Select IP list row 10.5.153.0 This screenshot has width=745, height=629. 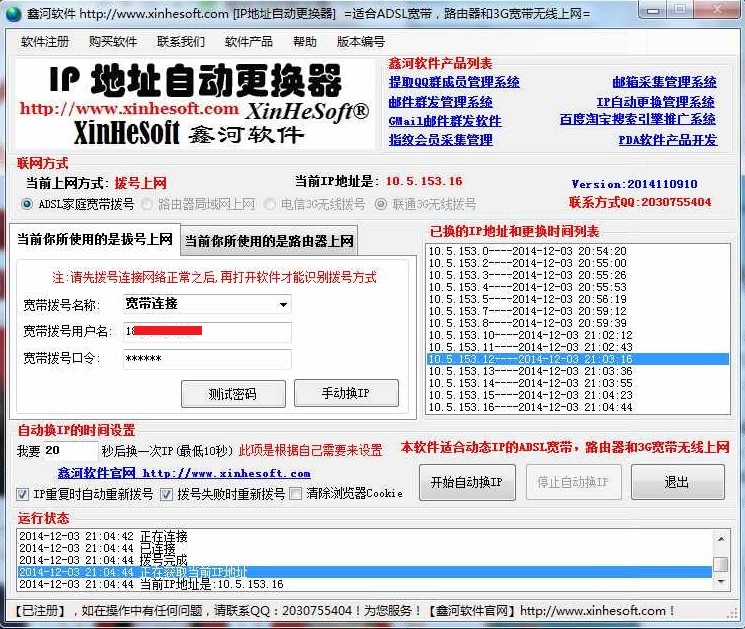[577, 251]
